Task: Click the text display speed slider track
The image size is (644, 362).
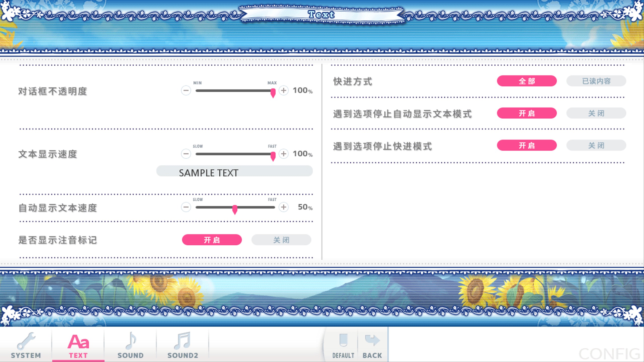Action: [235, 154]
